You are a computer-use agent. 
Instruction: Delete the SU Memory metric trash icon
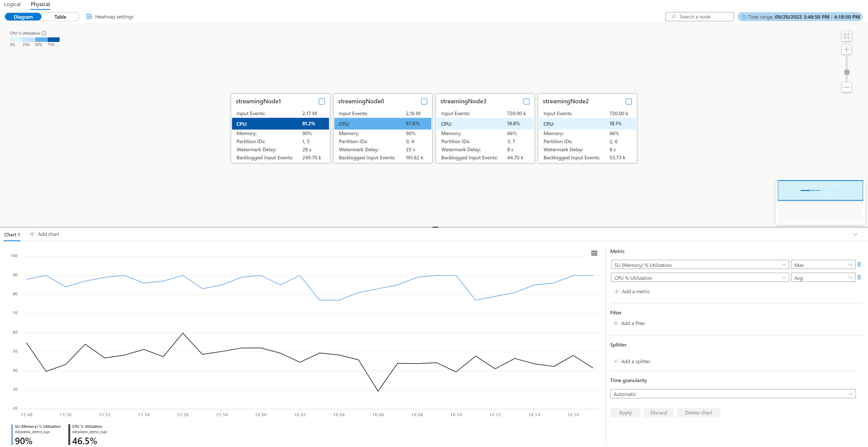pos(859,265)
